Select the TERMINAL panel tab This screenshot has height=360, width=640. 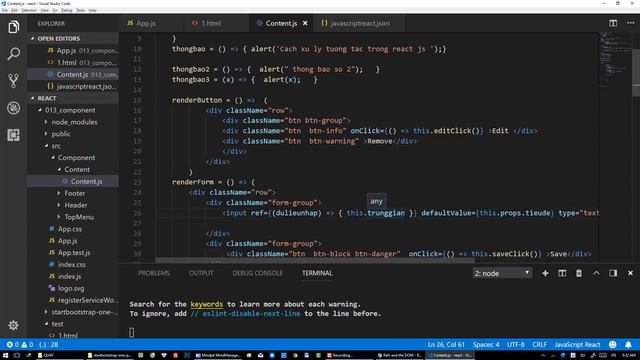[317, 273]
